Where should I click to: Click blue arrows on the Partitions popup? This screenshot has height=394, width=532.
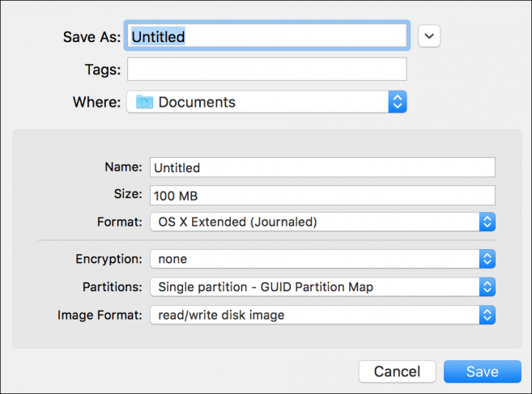pyautogui.click(x=487, y=286)
